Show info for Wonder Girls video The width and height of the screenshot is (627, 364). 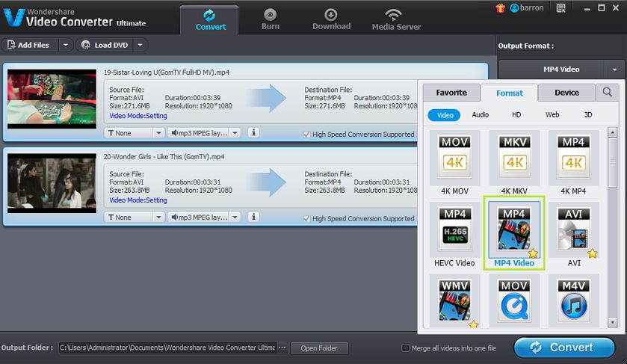click(x=253, y=217)
